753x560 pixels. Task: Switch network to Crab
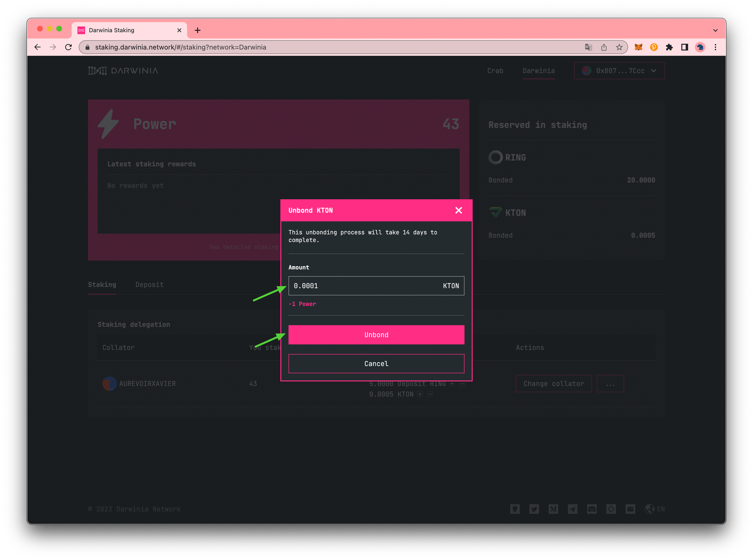[x=495, y=71]
